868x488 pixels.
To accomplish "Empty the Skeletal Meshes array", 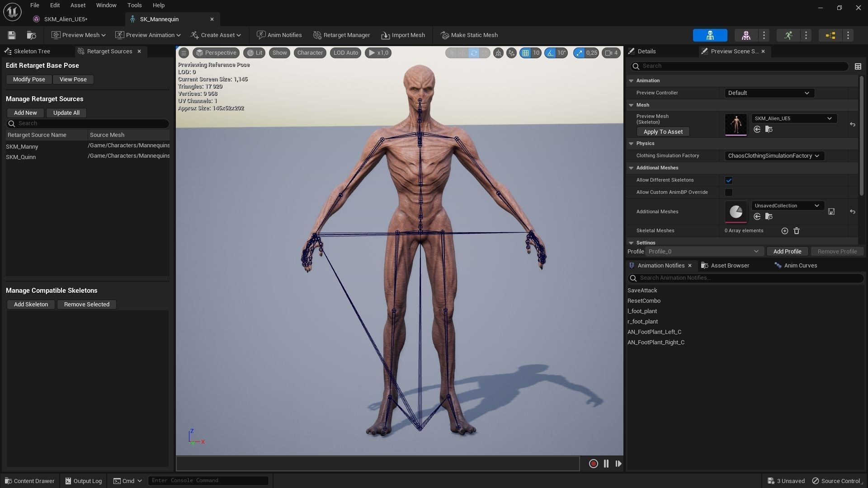I will click(x=797, y=231).
